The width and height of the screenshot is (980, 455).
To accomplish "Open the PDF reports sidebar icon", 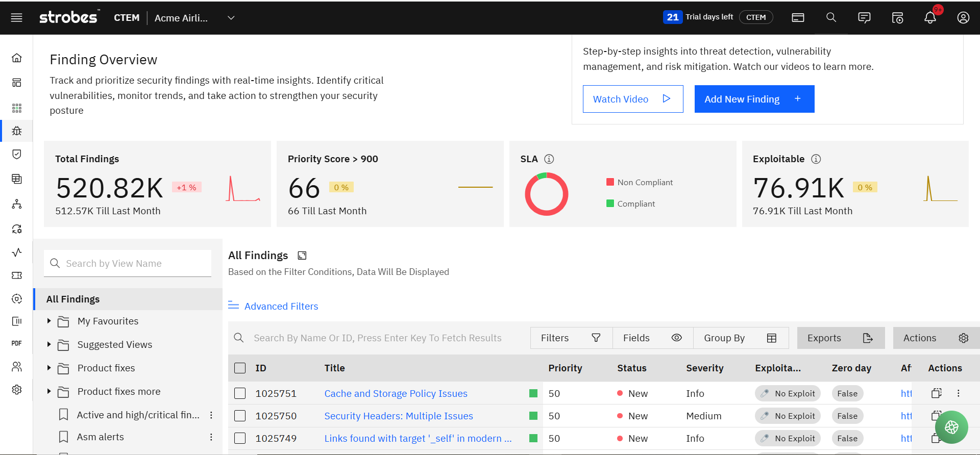I will point(17,343).
